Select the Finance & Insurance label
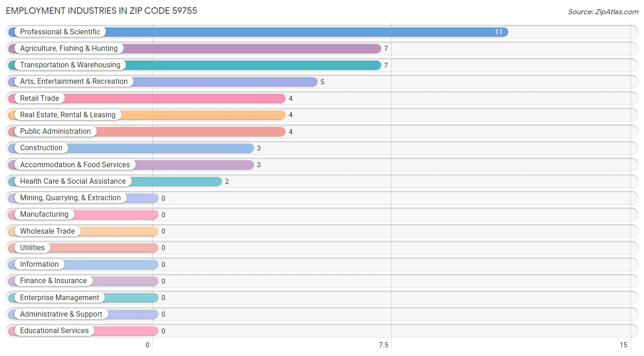Image resolution: width=644 pixels, height=356 pixels. [x=53, y=281]
